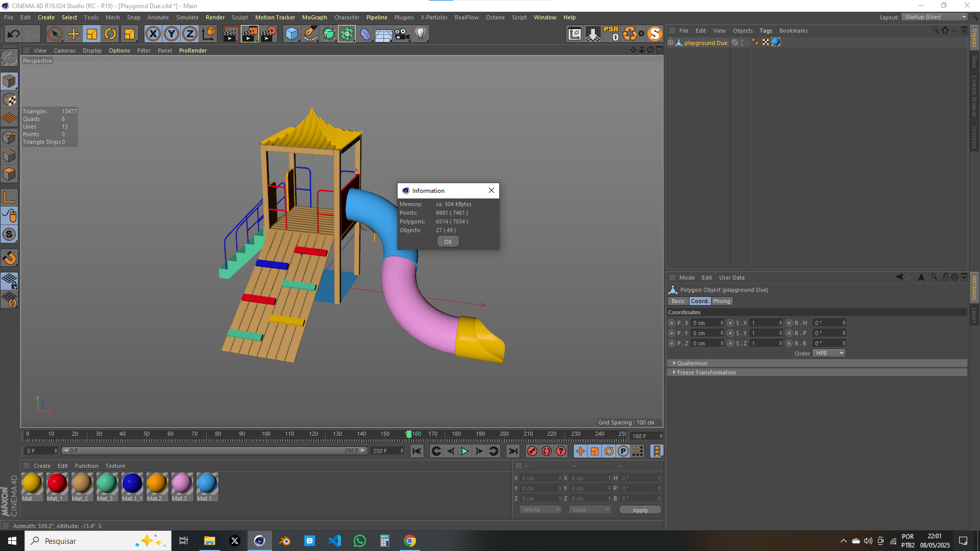Play animation forwards
The height and width of the screenshot is (551, 980).
click(x=464, y=451)
